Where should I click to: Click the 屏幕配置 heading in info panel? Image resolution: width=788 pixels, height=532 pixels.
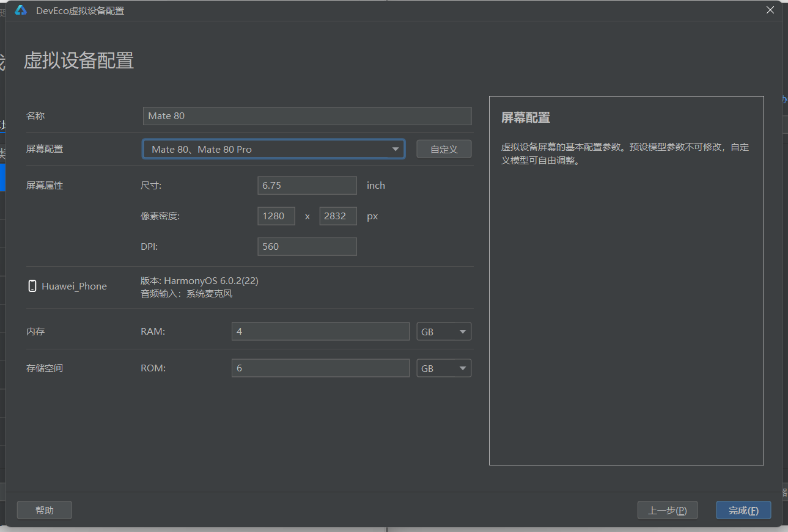[x=526, y=118]
